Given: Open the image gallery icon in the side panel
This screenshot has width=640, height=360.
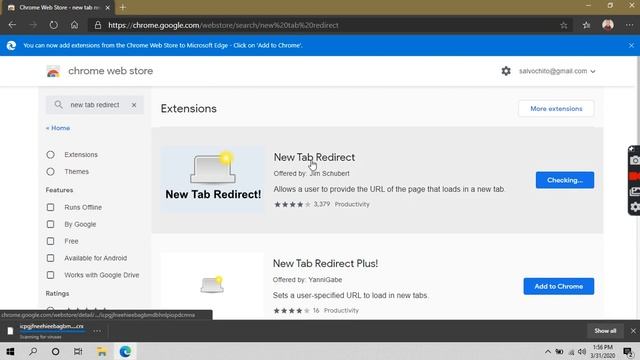Looking at the screenshot, I should [635, 191].
